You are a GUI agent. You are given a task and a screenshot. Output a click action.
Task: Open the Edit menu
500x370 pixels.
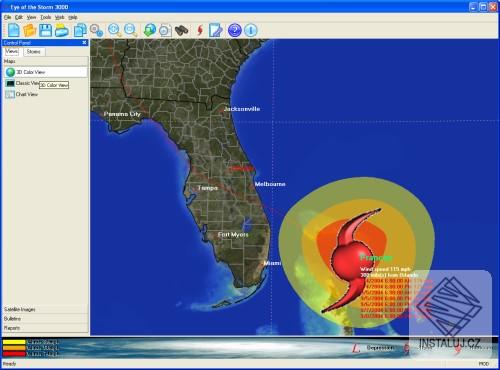point(19,17)
